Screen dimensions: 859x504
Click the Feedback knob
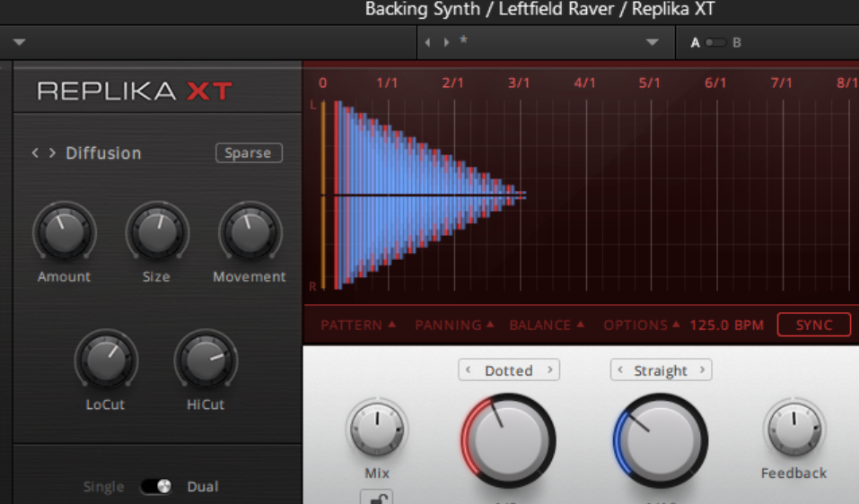[793, 430]
